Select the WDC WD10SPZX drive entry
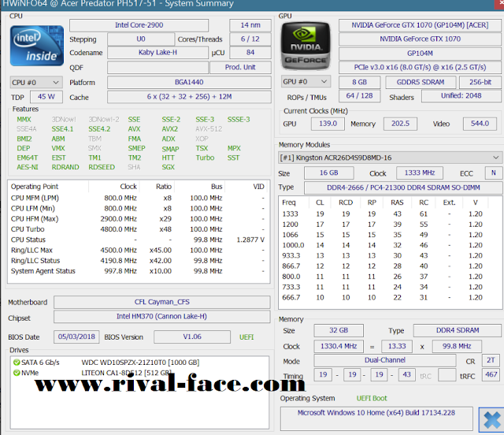Image resolution: width=504 pixels, height=435 pixels. click(x=140, y=362)
